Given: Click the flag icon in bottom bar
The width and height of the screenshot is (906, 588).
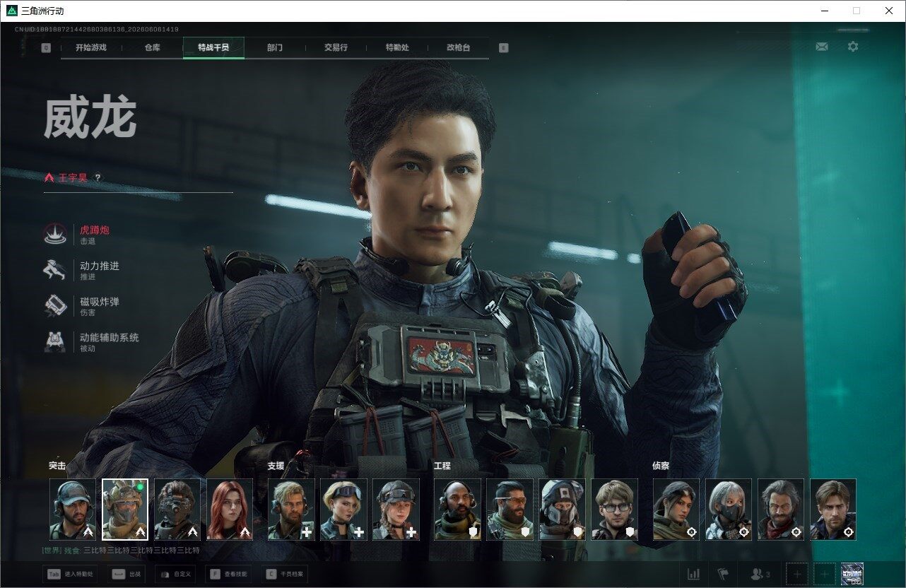Looking at the screenshot, I should [x=723, y=574].
